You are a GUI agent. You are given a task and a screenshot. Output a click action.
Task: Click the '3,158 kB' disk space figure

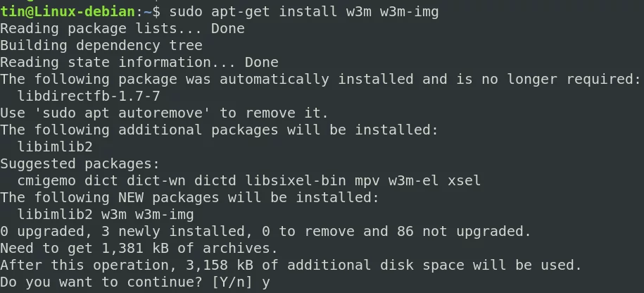[220, 265]
